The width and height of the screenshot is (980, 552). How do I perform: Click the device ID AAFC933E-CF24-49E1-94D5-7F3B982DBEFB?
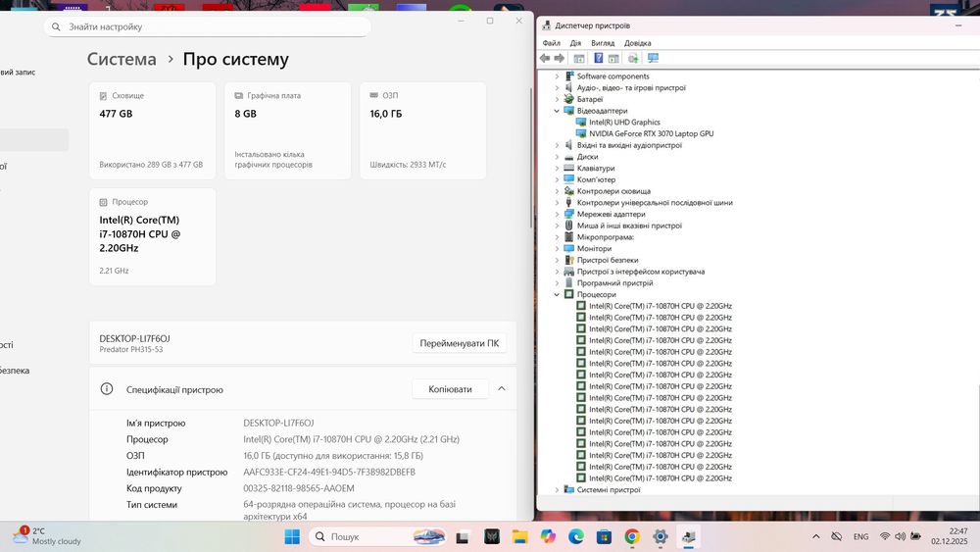point(329,472)
